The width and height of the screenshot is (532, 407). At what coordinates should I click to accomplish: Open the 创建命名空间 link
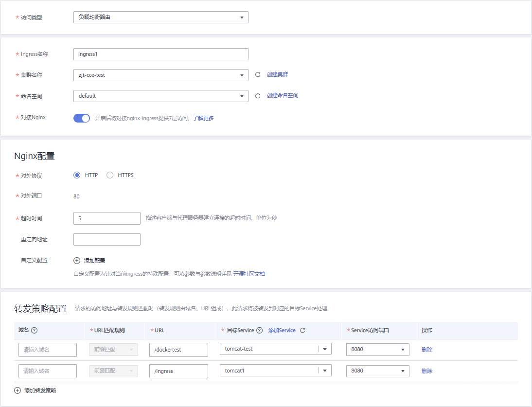[283, 96]
